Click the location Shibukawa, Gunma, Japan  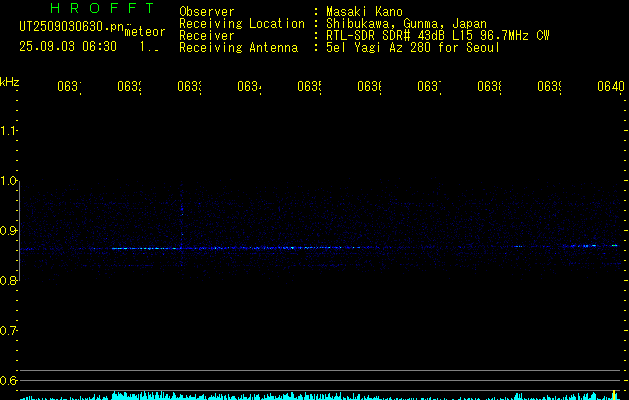406,24
